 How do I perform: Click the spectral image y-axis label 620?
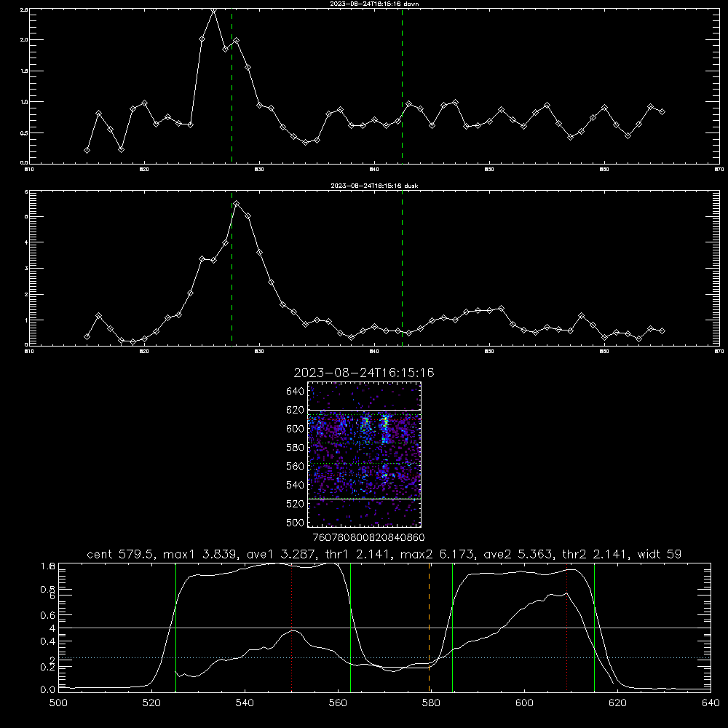296,410
